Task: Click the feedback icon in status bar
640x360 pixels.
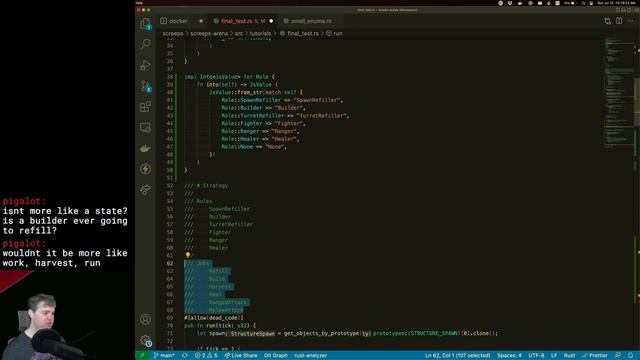Action: pos(618,356)
